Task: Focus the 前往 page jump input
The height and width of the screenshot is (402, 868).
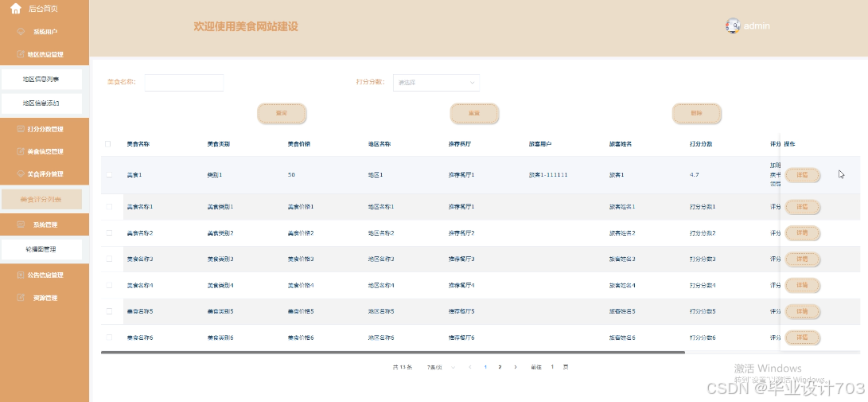Action: pyautogui.click(x=552, y=367)
